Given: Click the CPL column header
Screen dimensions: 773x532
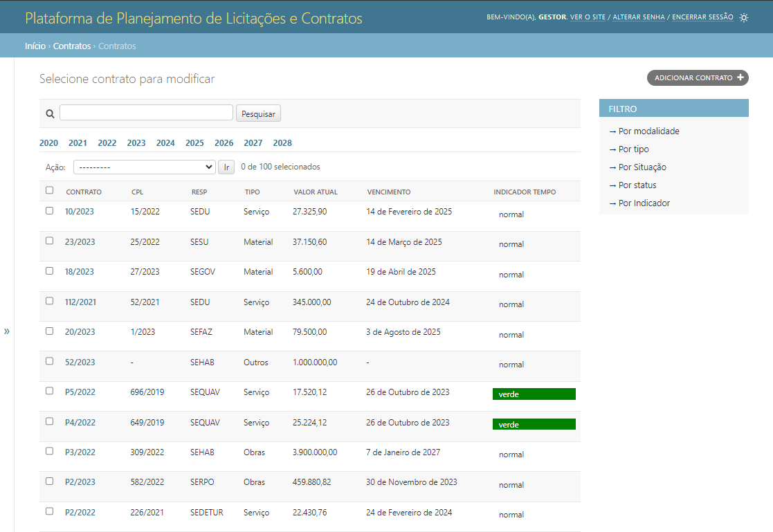Looking at the screenshot, I should point(138,192).
